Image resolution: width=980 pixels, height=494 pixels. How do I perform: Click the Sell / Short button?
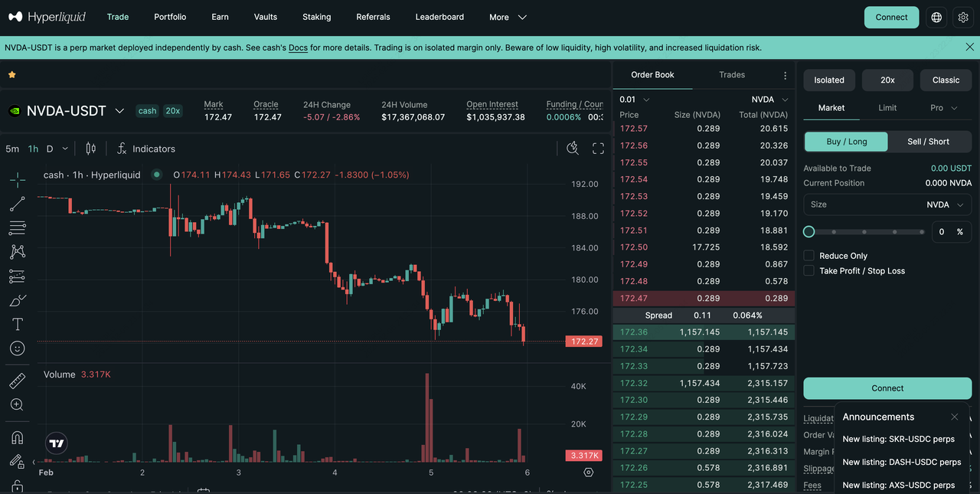[x=929, y=141]
